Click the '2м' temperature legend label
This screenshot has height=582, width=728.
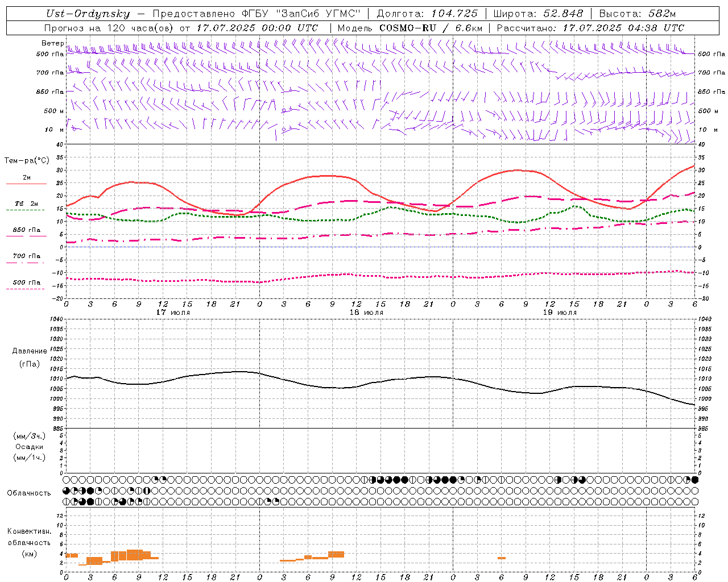(27, 178)
